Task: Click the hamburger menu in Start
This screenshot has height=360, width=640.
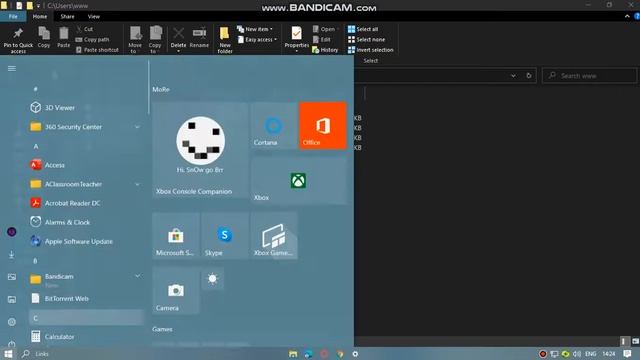Action: coord(12,68)
